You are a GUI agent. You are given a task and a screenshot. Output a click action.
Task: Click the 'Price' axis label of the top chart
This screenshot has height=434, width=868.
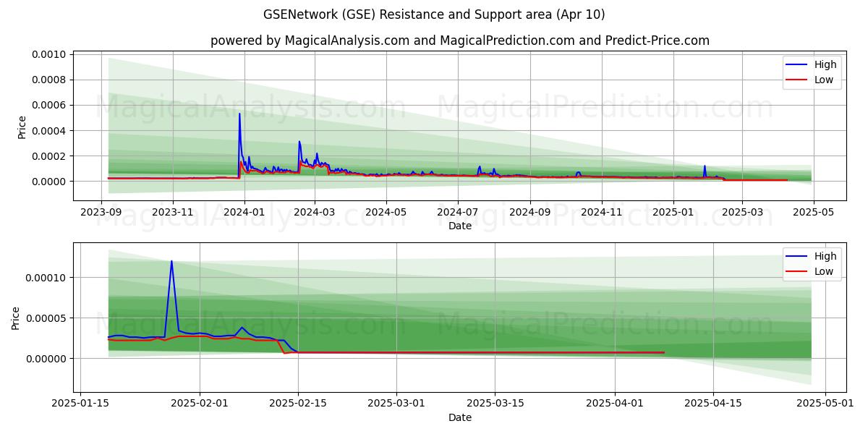pos(22,127)
